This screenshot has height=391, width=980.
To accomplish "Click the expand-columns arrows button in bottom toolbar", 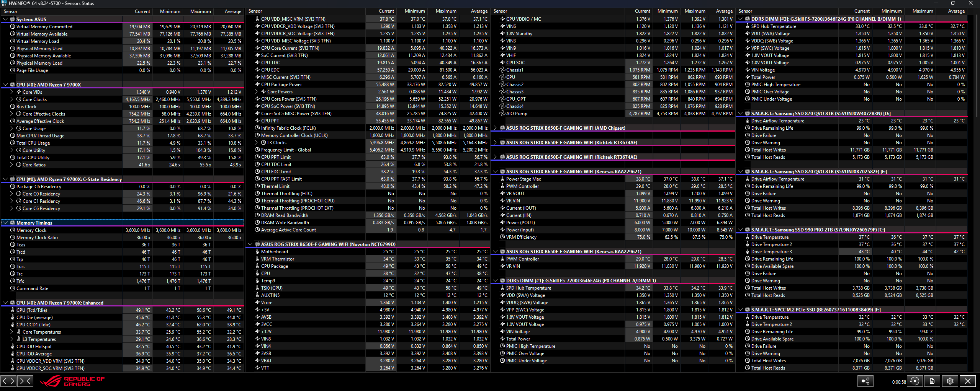I will 8,381.
